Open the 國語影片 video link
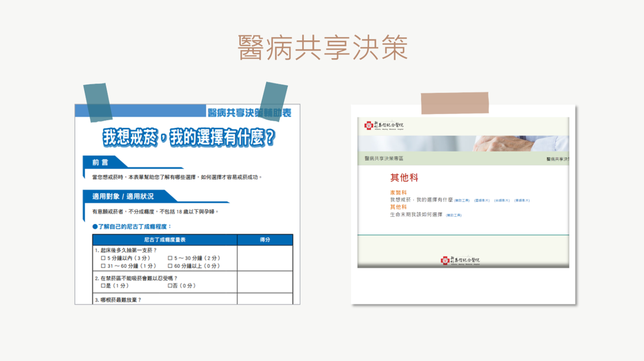The height and width of the screenshot is (361, 644). pos(482,200)
